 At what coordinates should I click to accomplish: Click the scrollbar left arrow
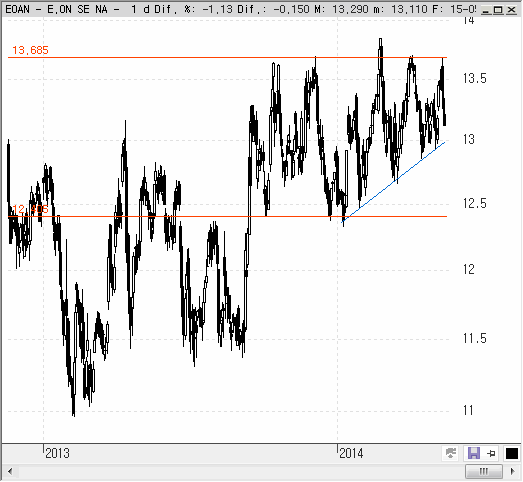coord(10,472)
